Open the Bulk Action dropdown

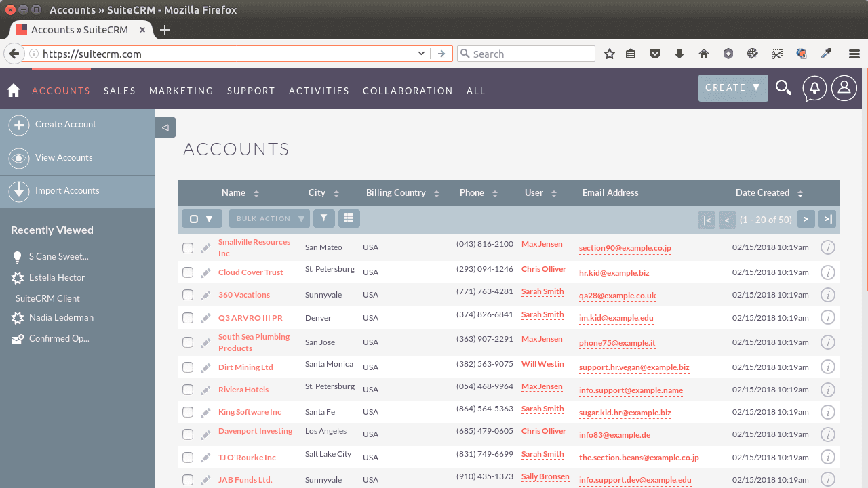[269, 218]
